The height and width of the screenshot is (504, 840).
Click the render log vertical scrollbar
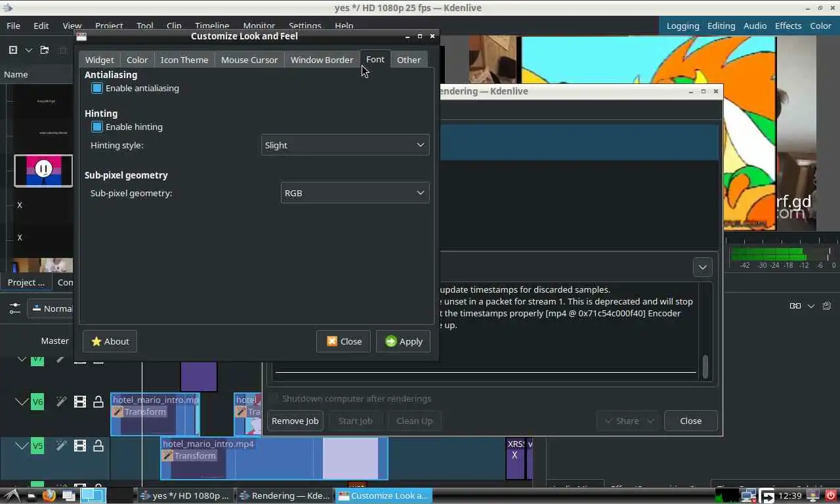(705, 366)
